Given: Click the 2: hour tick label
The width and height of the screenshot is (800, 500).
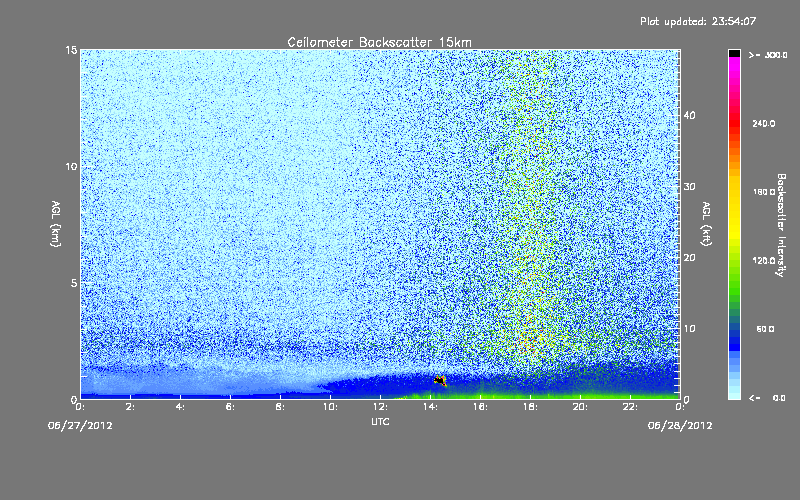Looking at the screenshot, I should click(131, 407).
